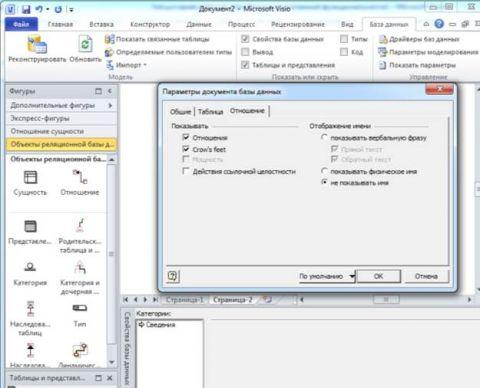
Task: Click the Visio application logo icon
Action: click(x=10, y=9)
